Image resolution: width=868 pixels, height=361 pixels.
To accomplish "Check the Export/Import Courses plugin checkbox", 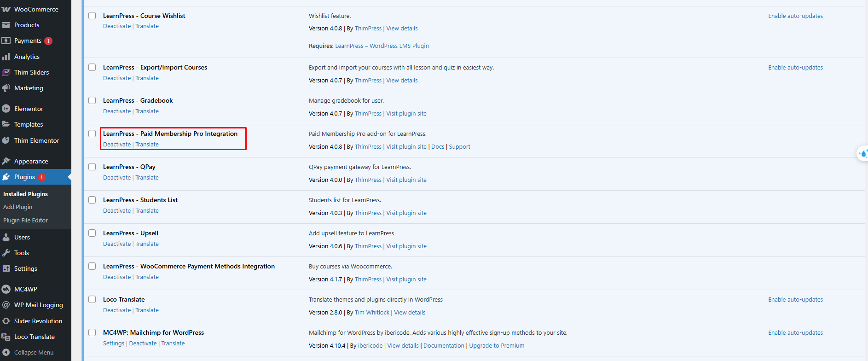I will [x=92, y=67].
